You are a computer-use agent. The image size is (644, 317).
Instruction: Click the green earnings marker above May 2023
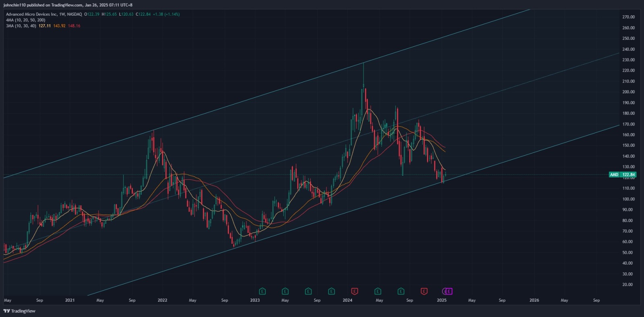coord(285,291)
